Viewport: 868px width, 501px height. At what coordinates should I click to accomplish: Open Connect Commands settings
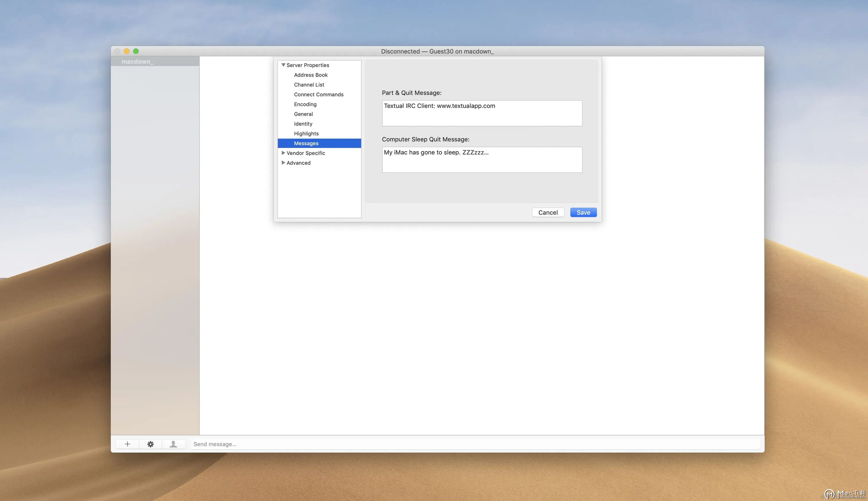click(x=318, y=94)
